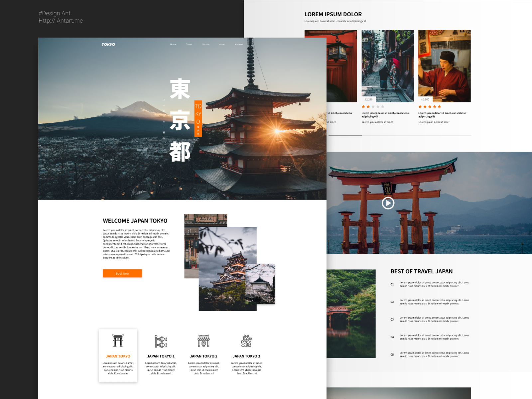This screenshot has height=399, width=532.
Task: Select Travel in the navigation bar
Action: 189,44
